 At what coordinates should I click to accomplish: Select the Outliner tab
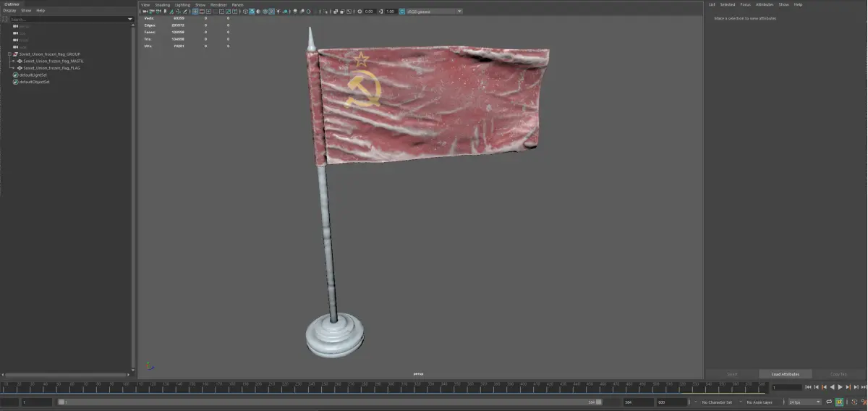click(x=12, y=4)
